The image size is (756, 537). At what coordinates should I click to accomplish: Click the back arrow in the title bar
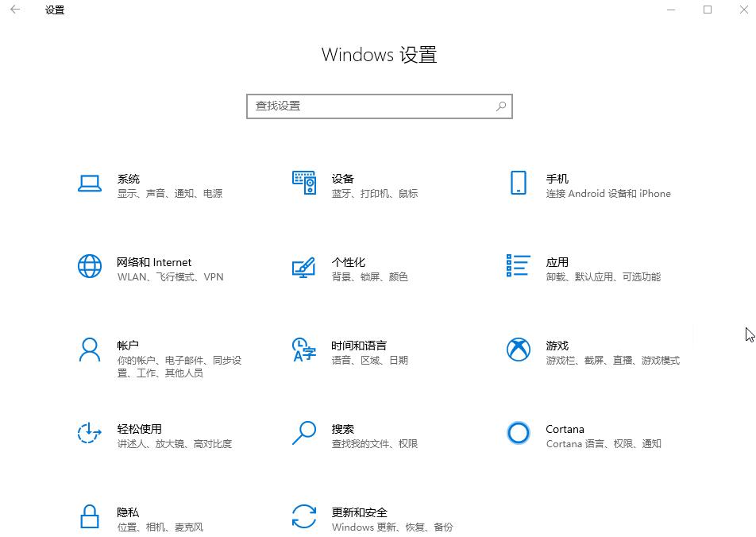coord(16,10)
